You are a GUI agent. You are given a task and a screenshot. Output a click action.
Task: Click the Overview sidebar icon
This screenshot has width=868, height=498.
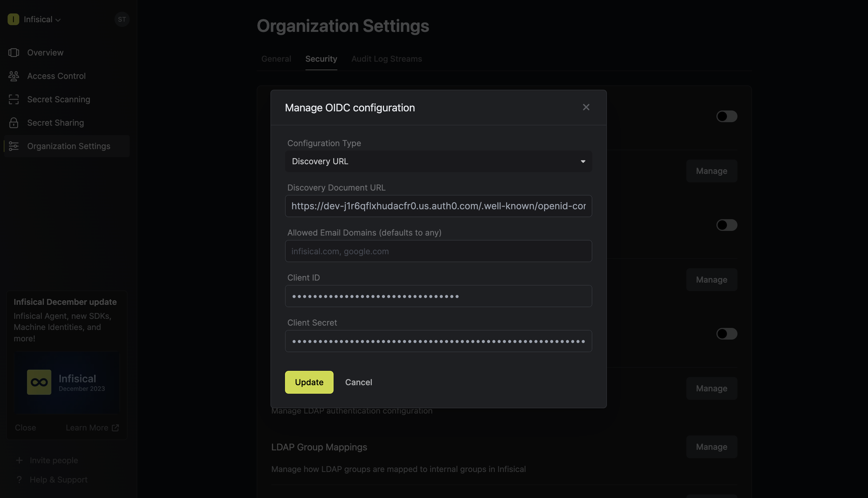(x=14, y=52)
